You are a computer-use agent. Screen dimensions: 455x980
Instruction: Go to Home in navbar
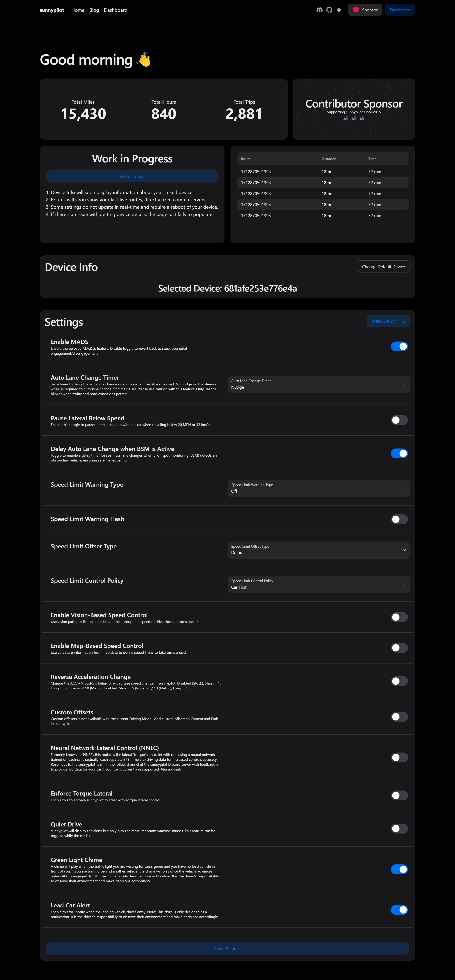[78, 10]
